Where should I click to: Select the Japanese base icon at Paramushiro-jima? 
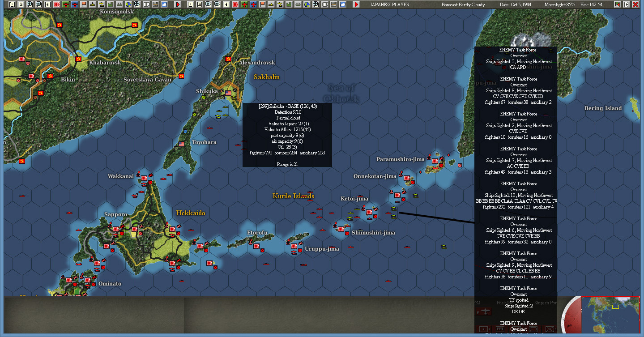tap(435, 161)
